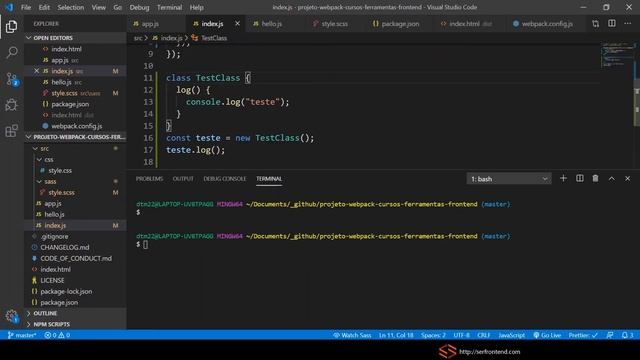Select the terminal shell dropdown '1: bash'
Image resolution: width=640 pixels, height=360 pixels.
point(509,179)
